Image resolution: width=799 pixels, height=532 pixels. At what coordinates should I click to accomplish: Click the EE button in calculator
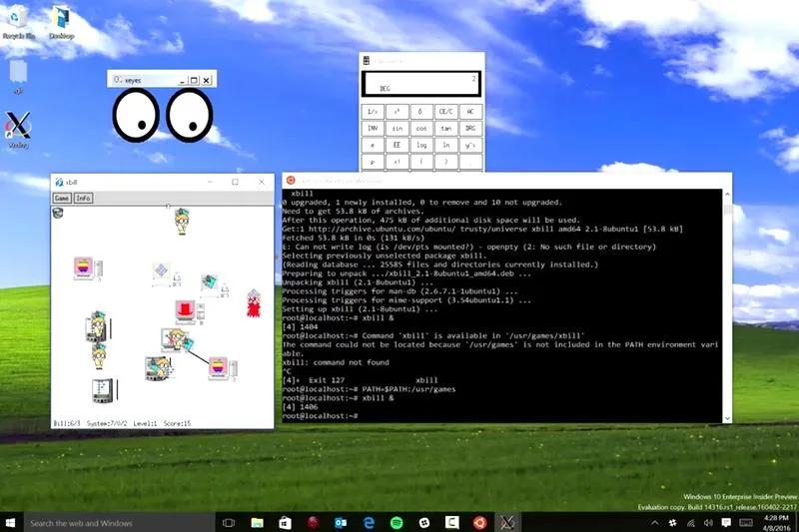[397, 145]
